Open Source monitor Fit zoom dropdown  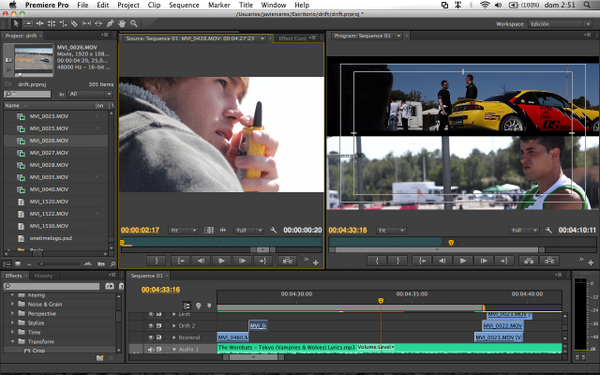click(184, 230)
